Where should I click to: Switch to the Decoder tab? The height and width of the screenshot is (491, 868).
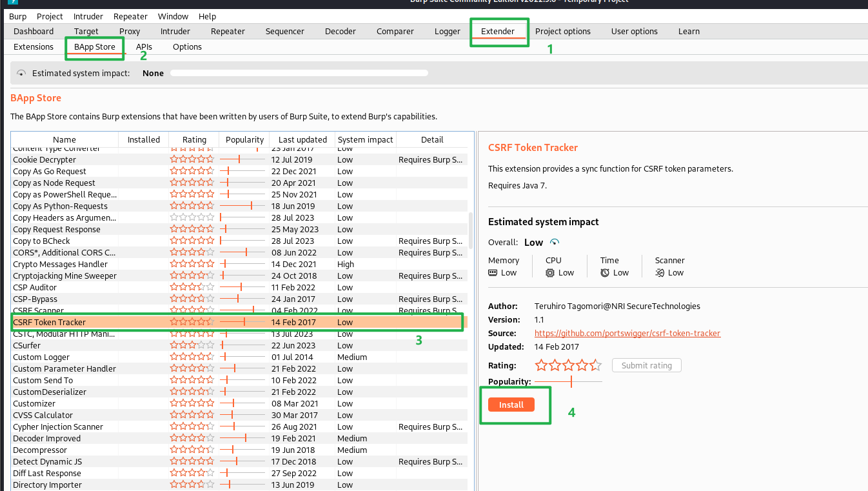tap(340, 31)
